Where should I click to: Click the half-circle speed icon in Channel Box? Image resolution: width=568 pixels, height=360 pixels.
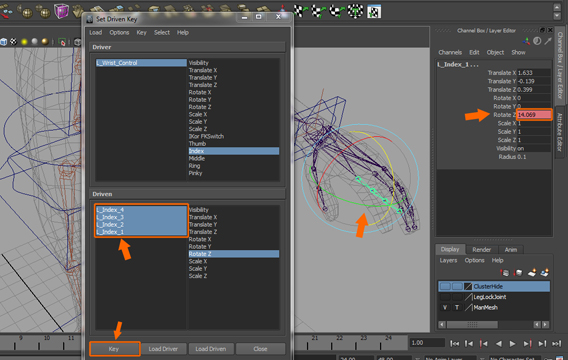click(x=537, y=41)
